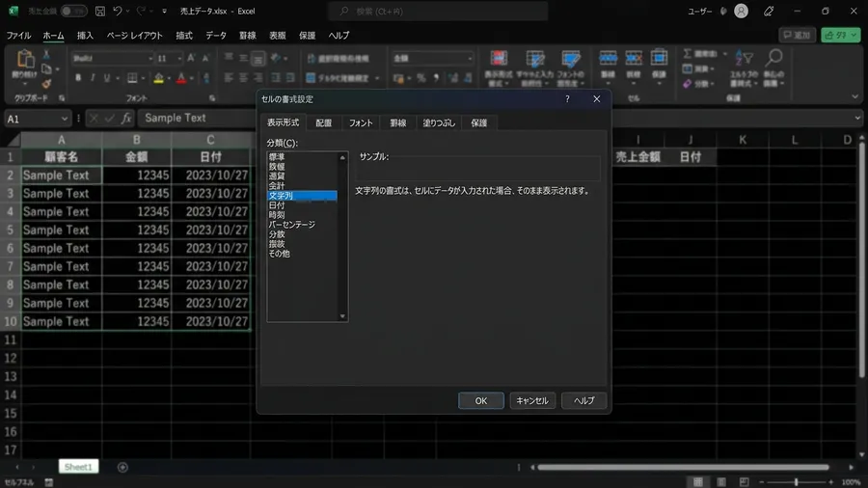The width and height of the screenshot is (868, 488).
Task: Click the Middle Align icon
Action: click(244, 58)
